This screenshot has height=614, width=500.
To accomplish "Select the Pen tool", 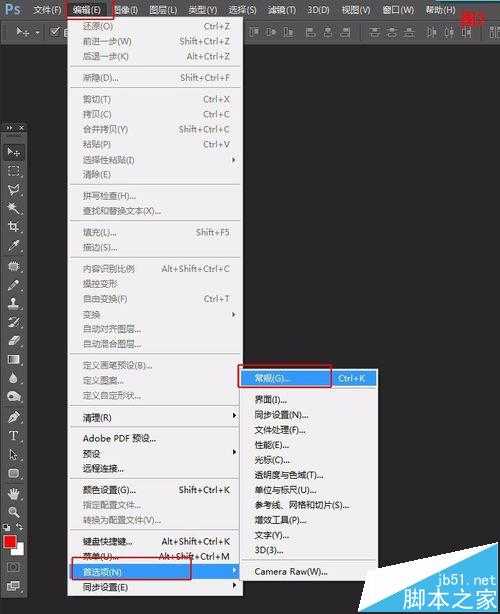I will pyautogui.click(x=14, y=417).
